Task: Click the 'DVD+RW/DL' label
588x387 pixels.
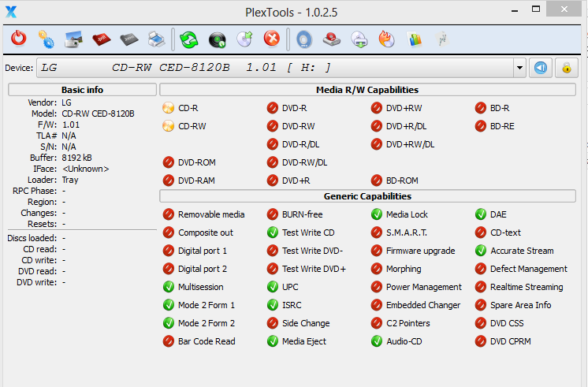Action: 410,144
